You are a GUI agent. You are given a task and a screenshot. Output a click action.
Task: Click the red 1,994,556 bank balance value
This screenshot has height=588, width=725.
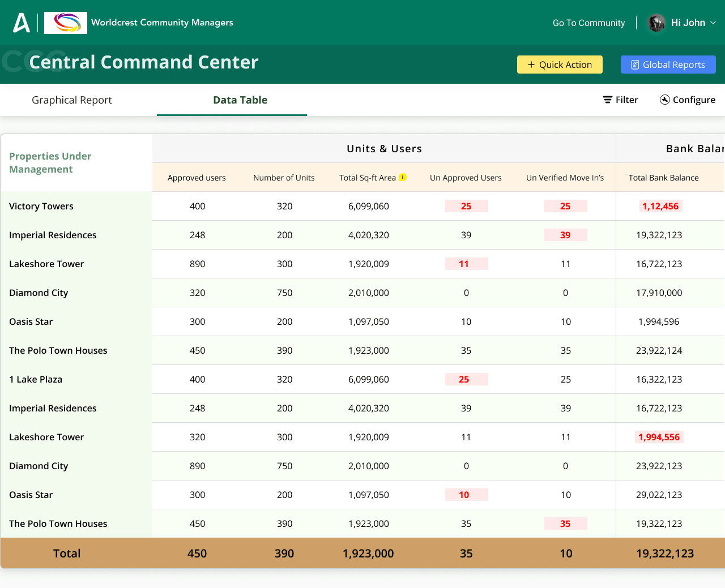[659, 437]
